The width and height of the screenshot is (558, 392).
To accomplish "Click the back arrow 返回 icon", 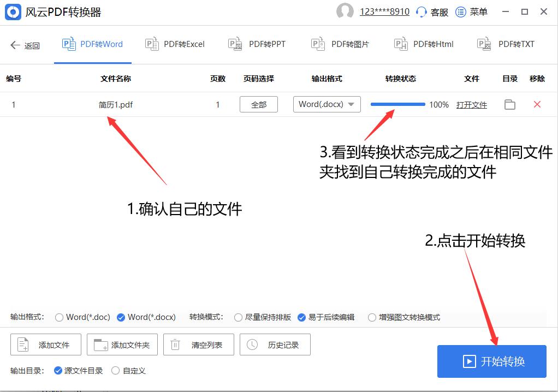I will (x=15, y=44).
